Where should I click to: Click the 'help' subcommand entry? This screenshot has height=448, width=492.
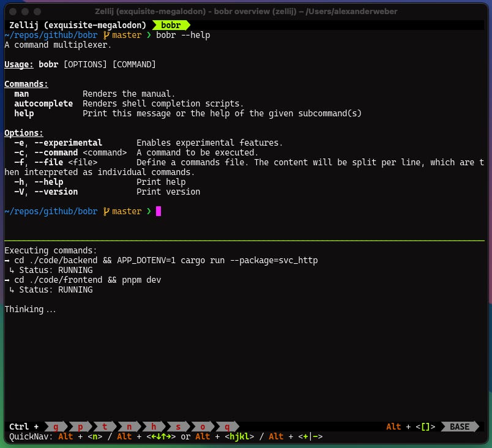[x=24, y=113]
